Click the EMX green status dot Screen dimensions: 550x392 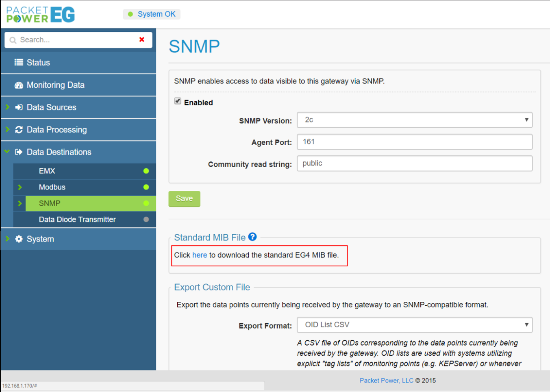[146, 171]
